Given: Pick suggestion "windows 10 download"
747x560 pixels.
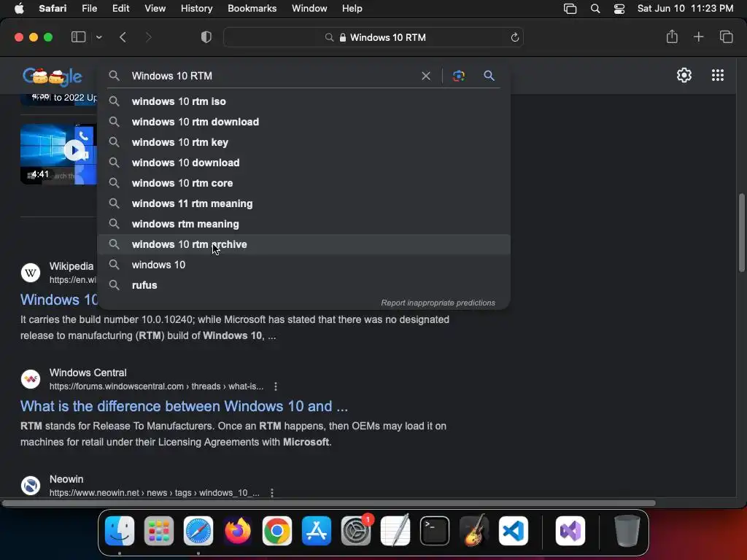Looking at the screenshot, I should pyautogui.click(x=303, y=163).
